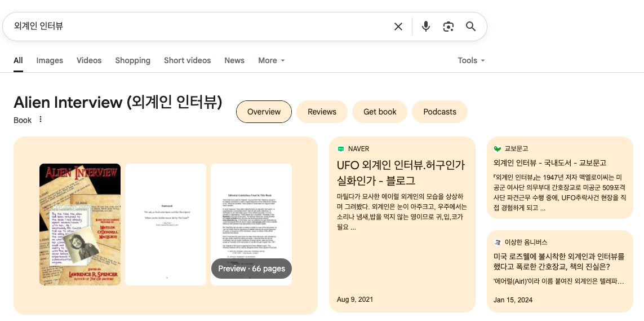Click the 『외계인 인터뷰』는 1947년 snippet text
644x321 pixels.
(559, 193)
